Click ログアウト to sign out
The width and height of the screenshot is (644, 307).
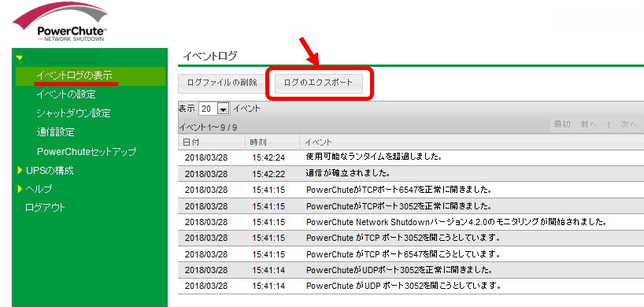click(45, 208)
